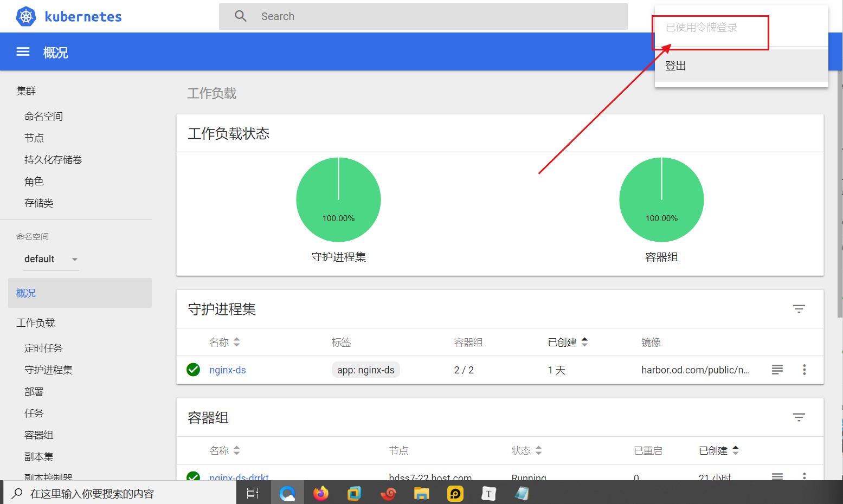This screenshot has height=504, width=843.
Task: Open filter for 守护进程集 card
Action: 799,309
